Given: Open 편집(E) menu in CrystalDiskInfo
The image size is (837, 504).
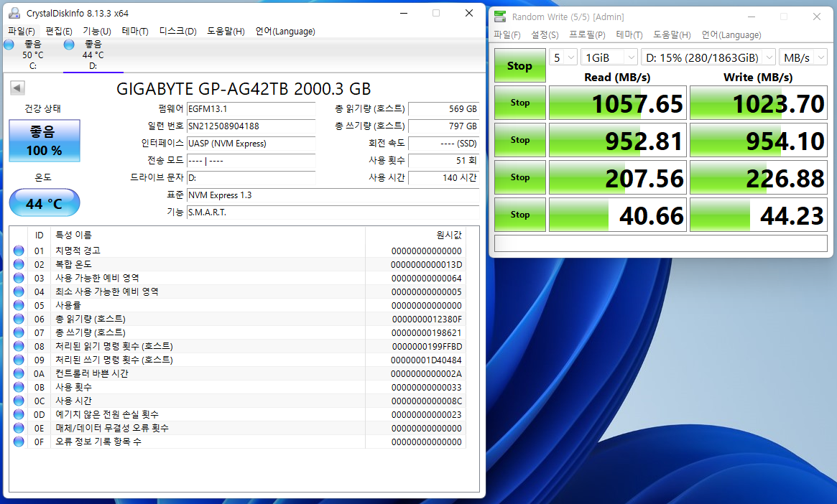Looking at the screenshot, I should click(59, 32).
